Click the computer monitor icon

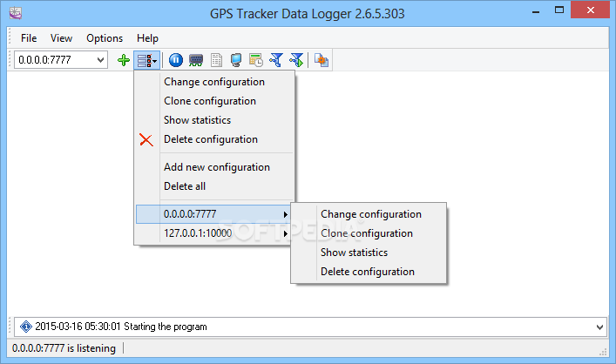(x=236, y=60)
